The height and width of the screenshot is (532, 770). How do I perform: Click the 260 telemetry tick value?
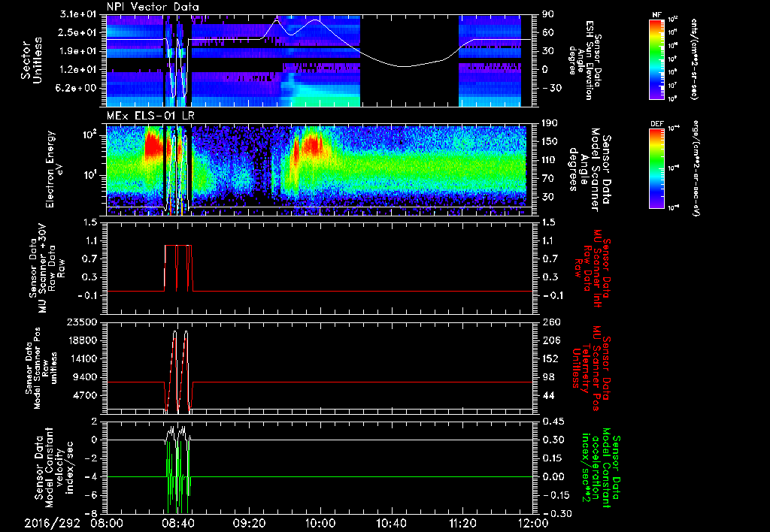(x=550, y=322)
